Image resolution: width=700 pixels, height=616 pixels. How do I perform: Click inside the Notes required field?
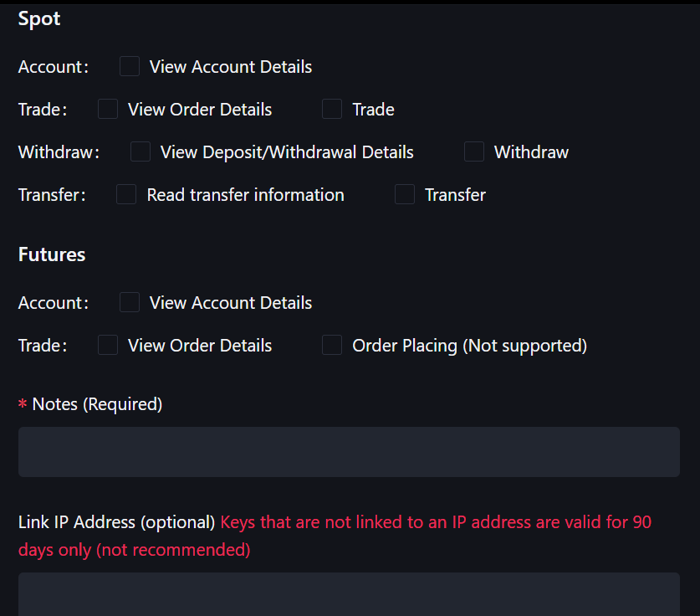[x=349, y=451]
